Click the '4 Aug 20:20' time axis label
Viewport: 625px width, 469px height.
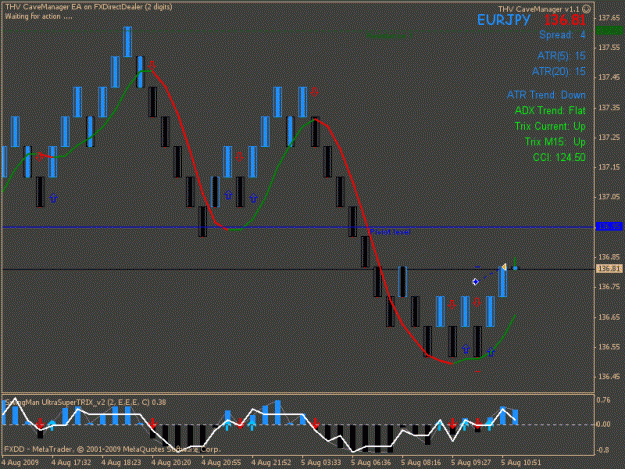point(171,463)
